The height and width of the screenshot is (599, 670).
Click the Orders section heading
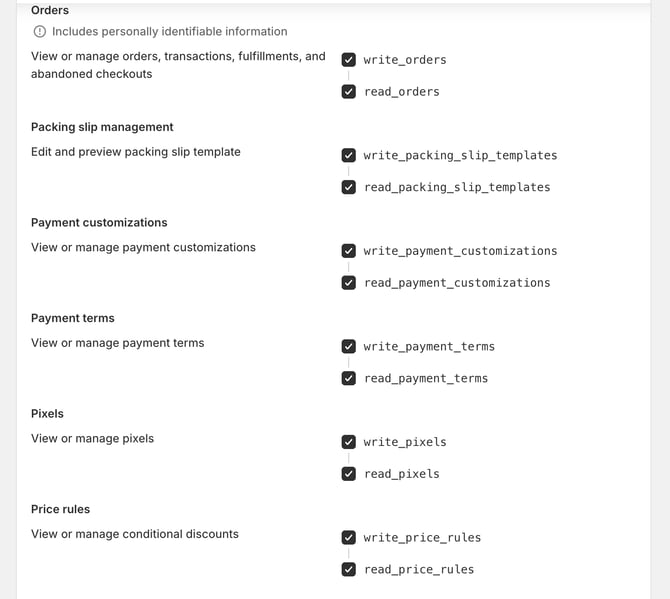(x=50, y=10)
